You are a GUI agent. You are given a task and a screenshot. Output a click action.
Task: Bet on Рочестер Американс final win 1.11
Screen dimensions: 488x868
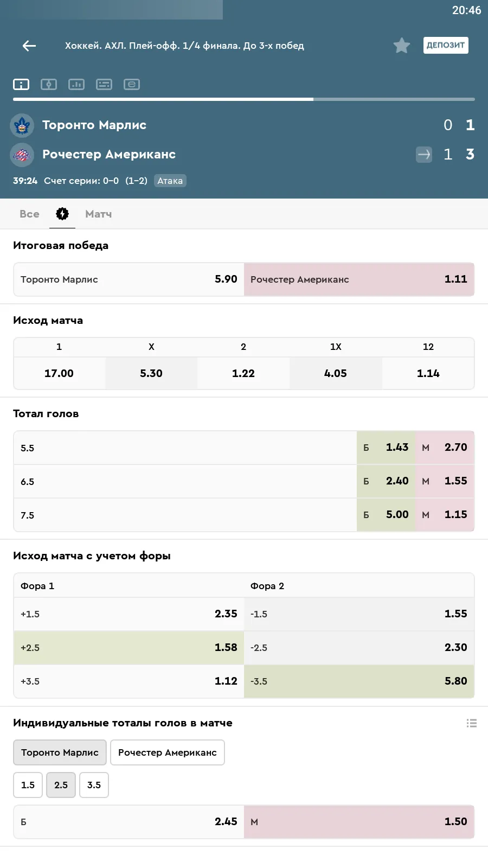359,279
